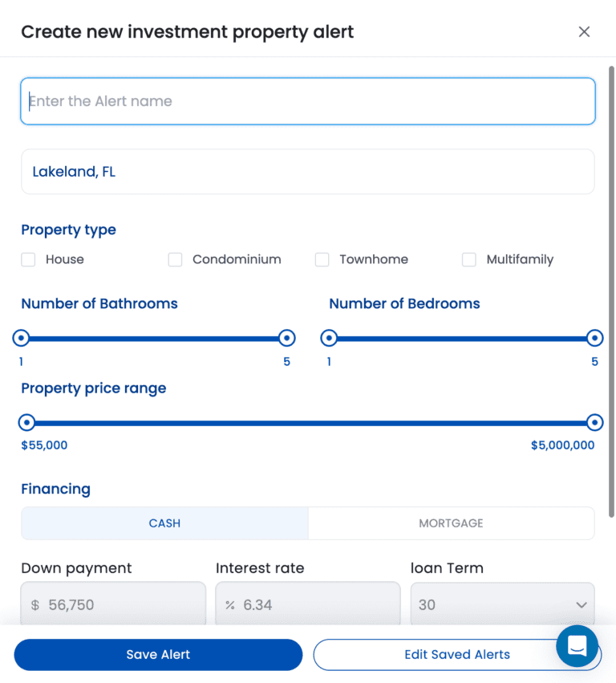Switch to the MORTGAGE financing tab
The width and height of the screenshot is (616, 683).
[x=451, y=523]
